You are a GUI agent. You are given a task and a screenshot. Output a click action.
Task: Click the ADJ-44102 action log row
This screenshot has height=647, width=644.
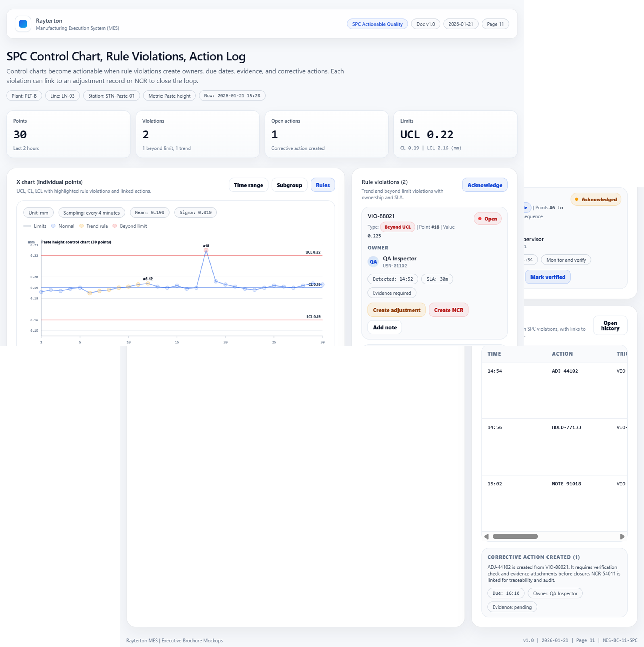pyautogui.click(x=565, y=371)
